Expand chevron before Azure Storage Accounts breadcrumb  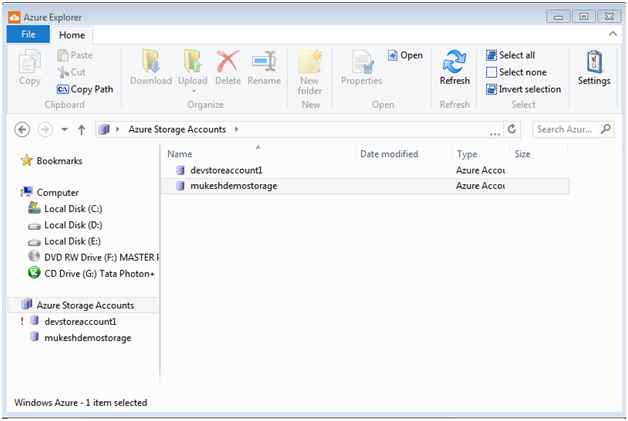(117, 129)
